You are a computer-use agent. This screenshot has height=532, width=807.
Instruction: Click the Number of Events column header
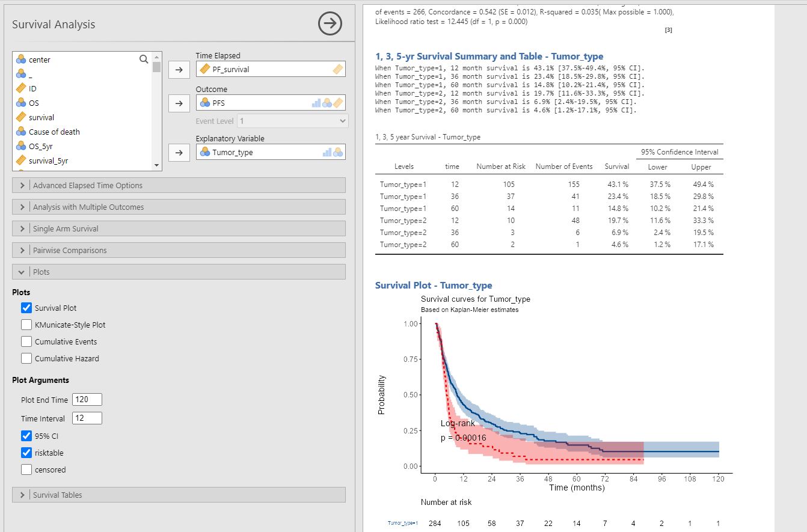564,167
